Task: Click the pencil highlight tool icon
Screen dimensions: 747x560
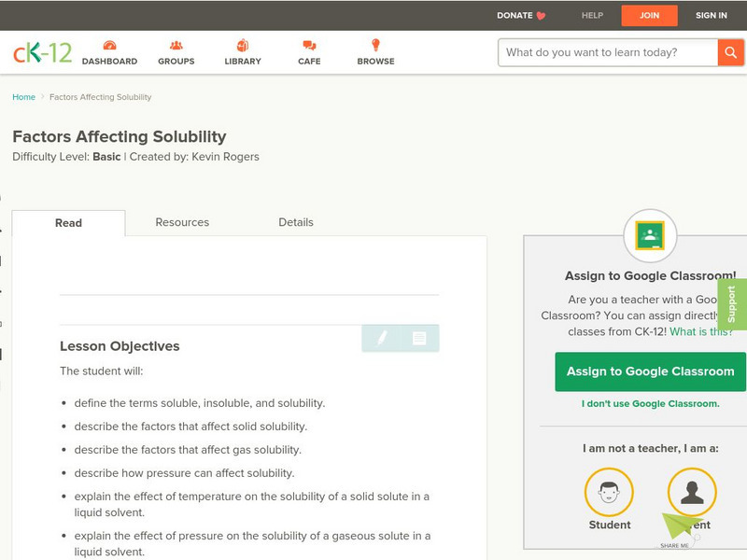Action: [x=382, y=338]
